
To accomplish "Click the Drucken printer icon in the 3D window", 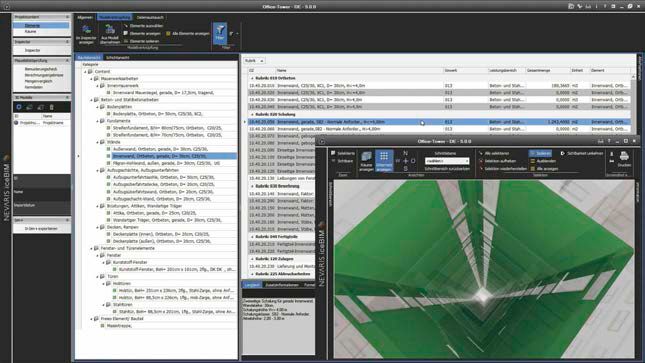I will [x=624, y=159].
